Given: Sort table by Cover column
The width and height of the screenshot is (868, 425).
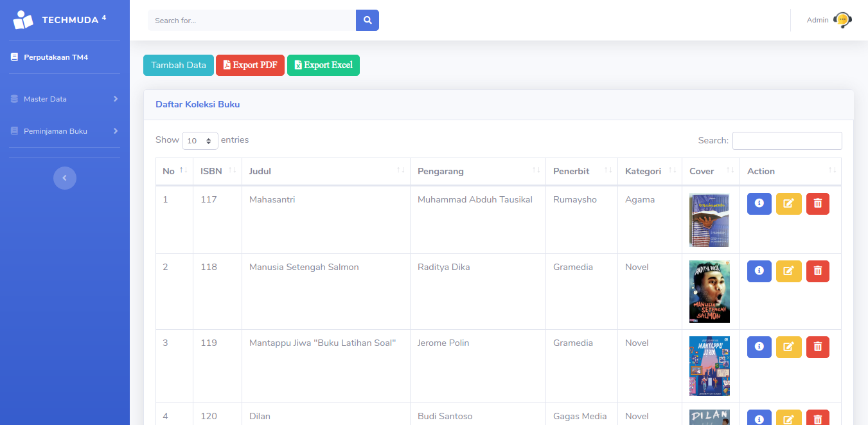Looking at the screenshot, I should coord(711,171).
